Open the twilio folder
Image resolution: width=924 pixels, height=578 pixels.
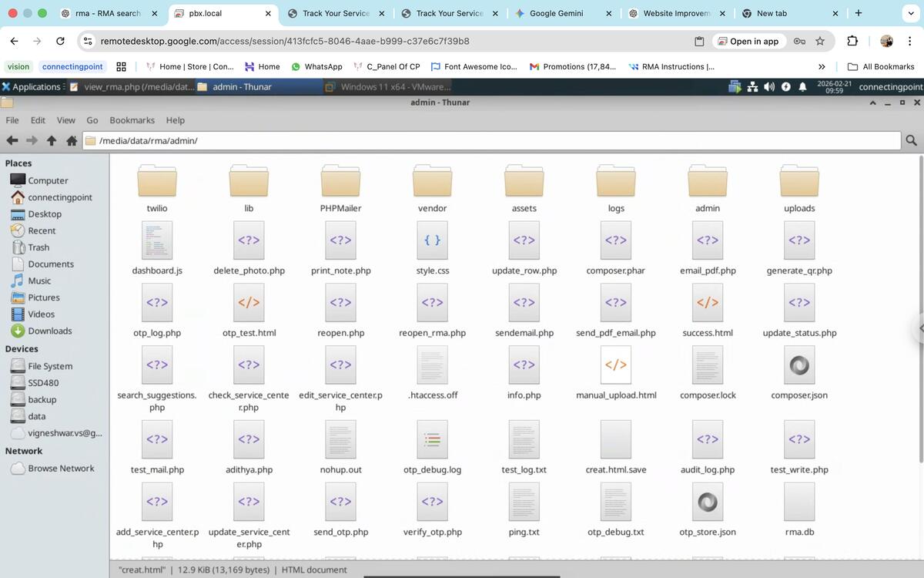(x=157, y=183)
